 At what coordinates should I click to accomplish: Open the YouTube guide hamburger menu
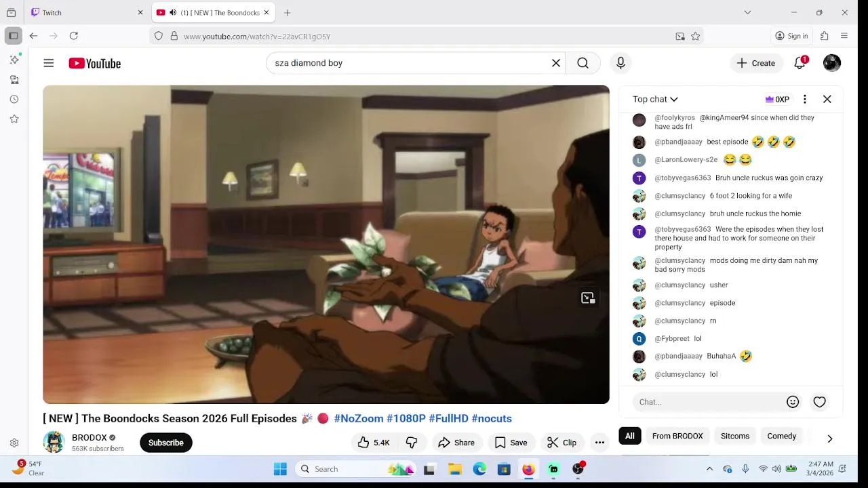(49, 63)
